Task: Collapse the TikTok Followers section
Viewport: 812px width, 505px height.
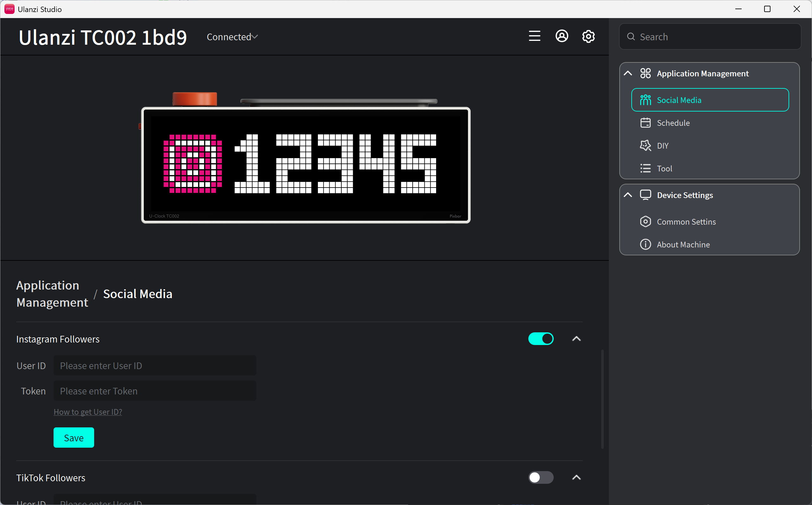Action: click(x=576, y=477)
